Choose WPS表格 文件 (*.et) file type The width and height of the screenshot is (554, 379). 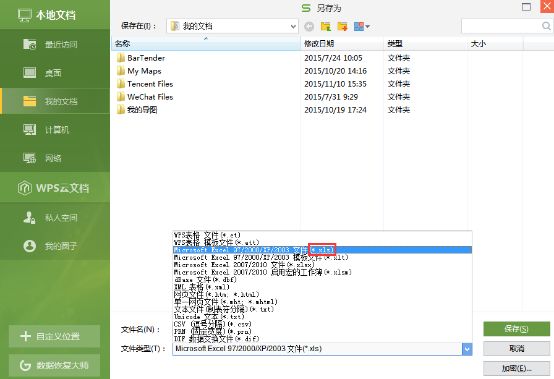322,235
